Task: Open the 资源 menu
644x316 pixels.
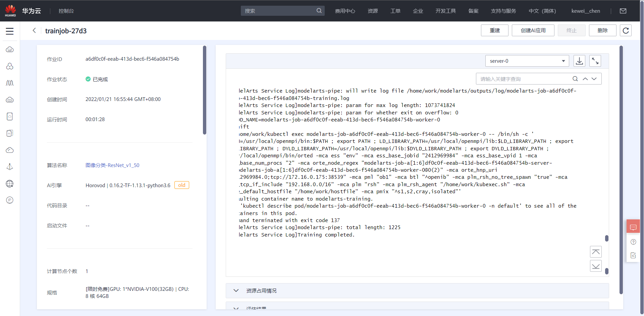Action: point(373,11)
